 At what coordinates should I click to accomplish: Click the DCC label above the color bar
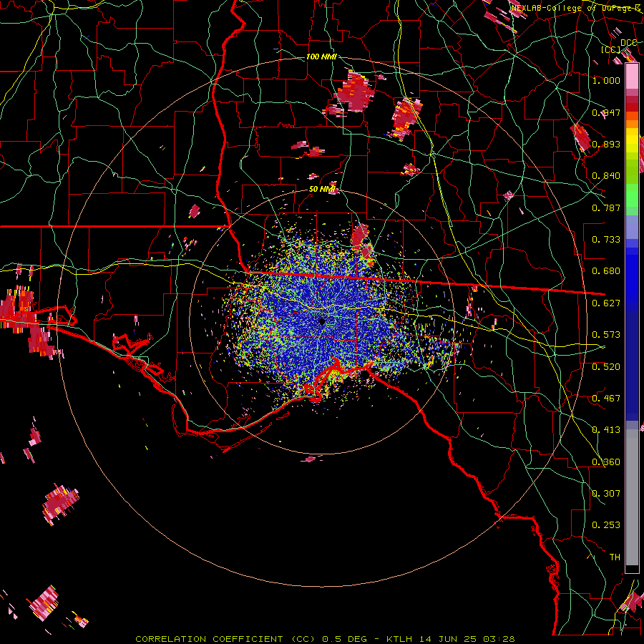click(629, 43)
